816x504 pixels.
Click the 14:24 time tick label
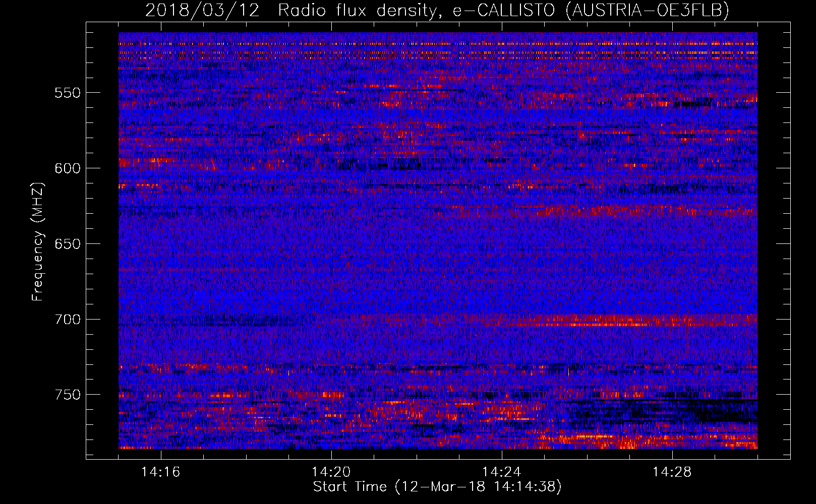[x=501, y=472]
